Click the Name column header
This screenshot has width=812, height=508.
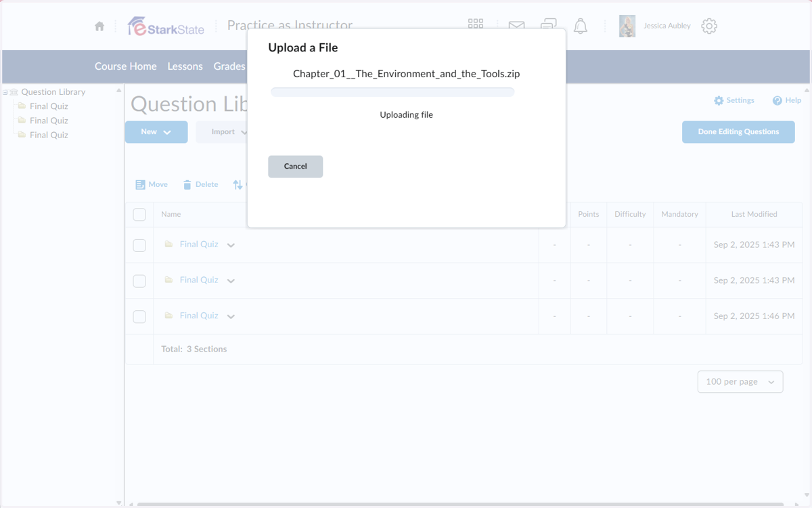(171, 215)
